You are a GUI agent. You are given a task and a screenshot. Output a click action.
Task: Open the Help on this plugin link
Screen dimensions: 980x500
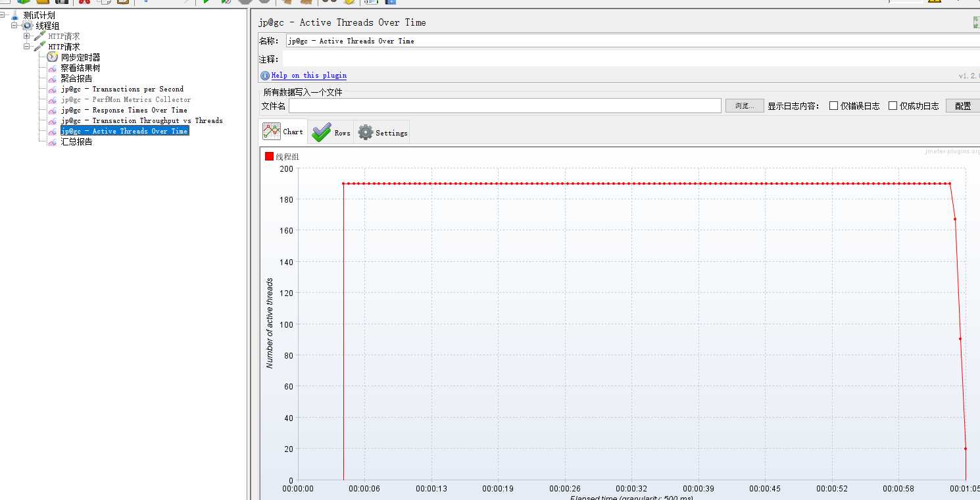309,76
